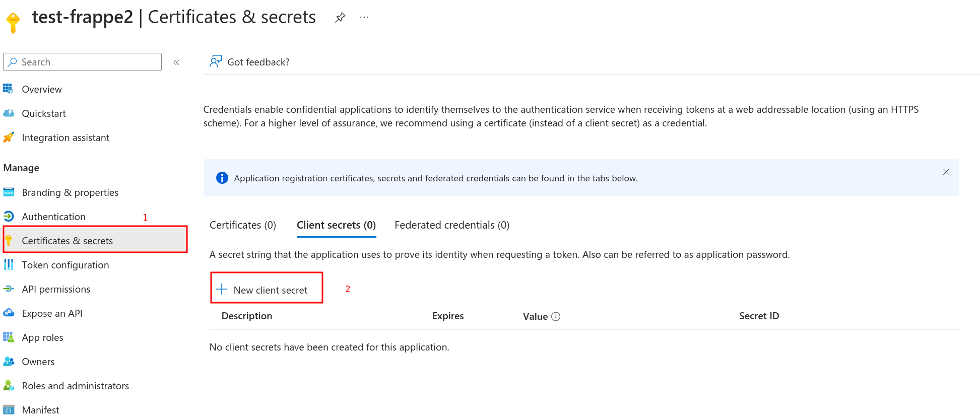Open the Authentication page
The image size is (980, 420).
(x=54, y=217)
